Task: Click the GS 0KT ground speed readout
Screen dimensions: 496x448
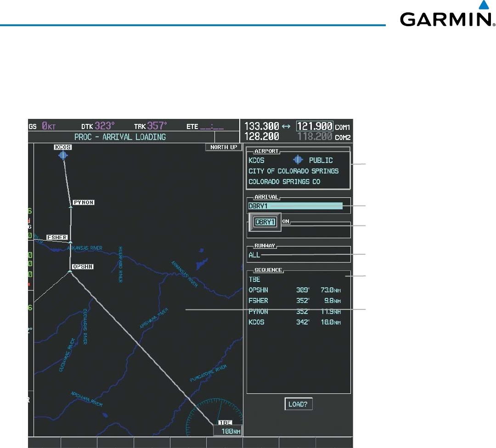Action: pyautogui.click(x=42, y=127)
